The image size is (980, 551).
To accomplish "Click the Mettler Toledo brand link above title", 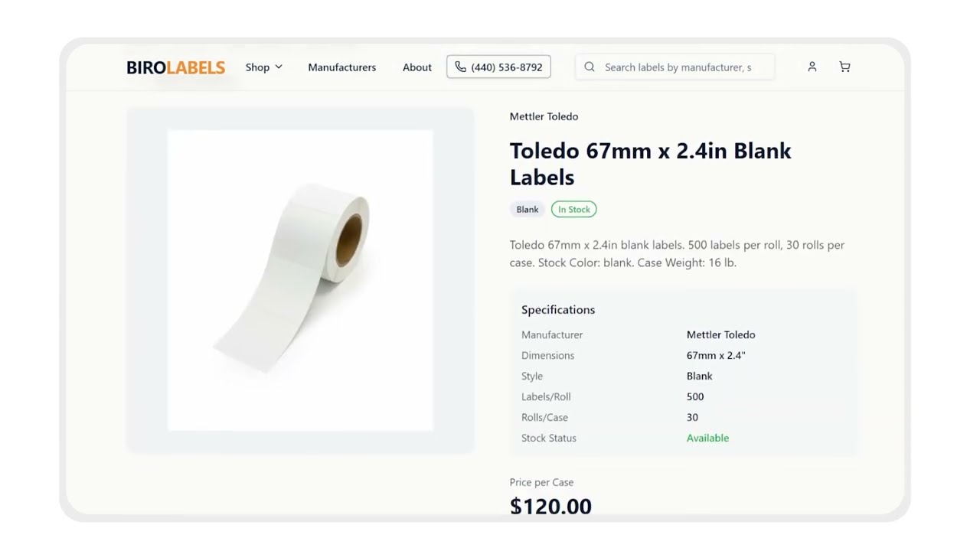I will point(544,116).
